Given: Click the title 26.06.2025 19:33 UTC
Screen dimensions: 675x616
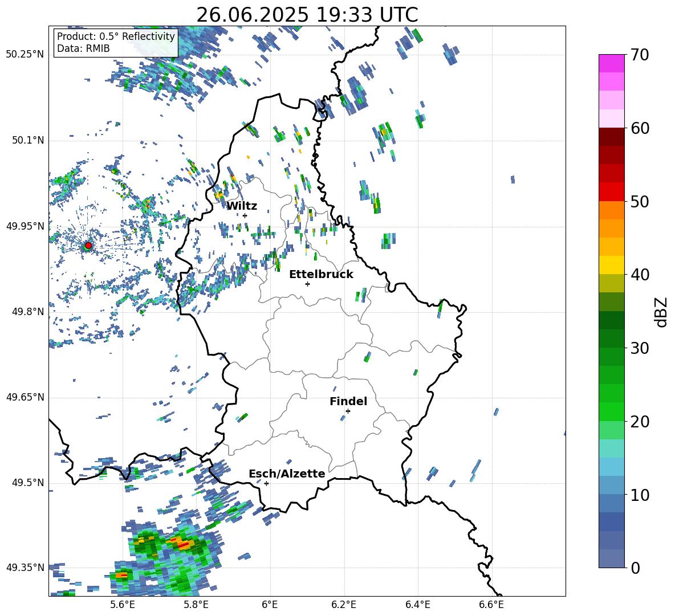Looking at the screenshot, I should pos(307,15).
